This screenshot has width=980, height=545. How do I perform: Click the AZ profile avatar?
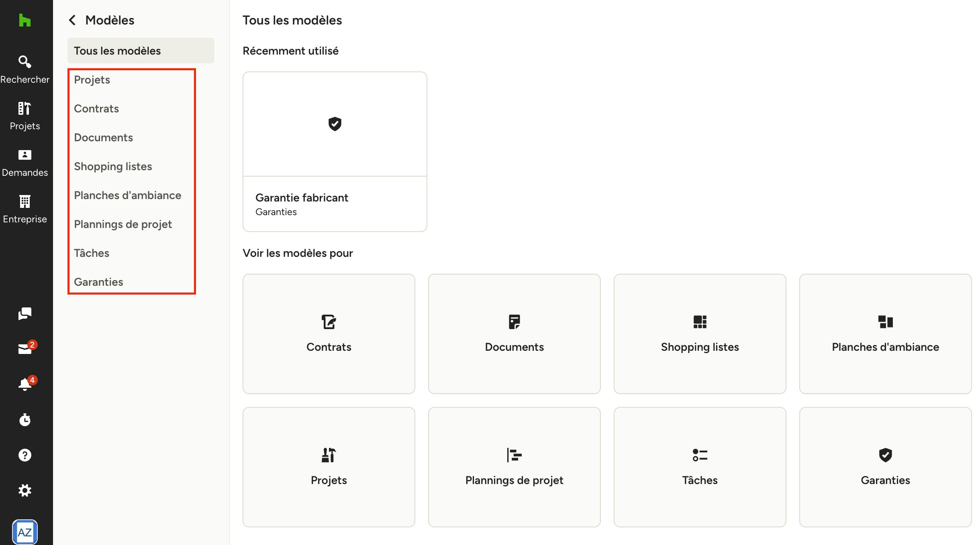coord(25,532)
